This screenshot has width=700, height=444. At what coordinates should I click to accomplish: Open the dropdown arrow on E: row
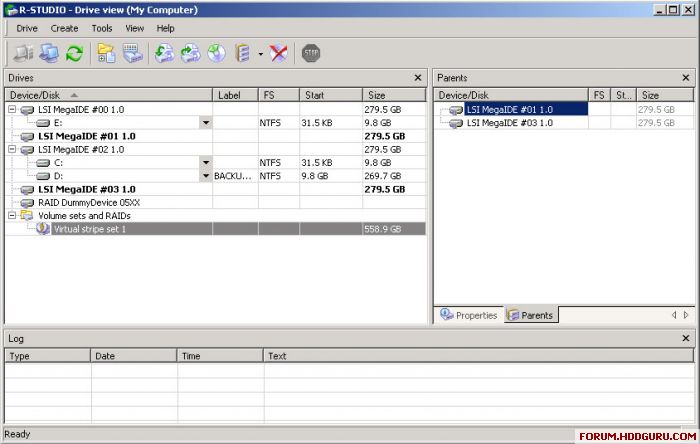(x=205, y=123)
